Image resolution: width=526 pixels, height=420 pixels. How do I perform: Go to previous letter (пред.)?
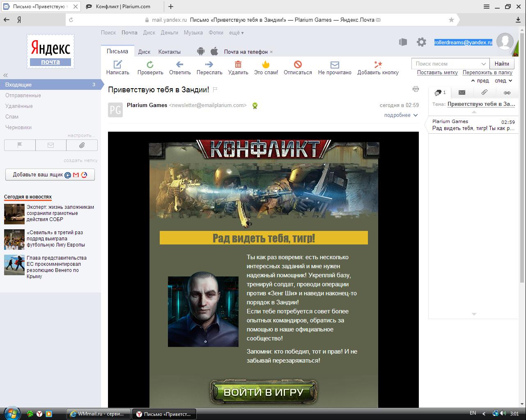[x=480, y=81]
